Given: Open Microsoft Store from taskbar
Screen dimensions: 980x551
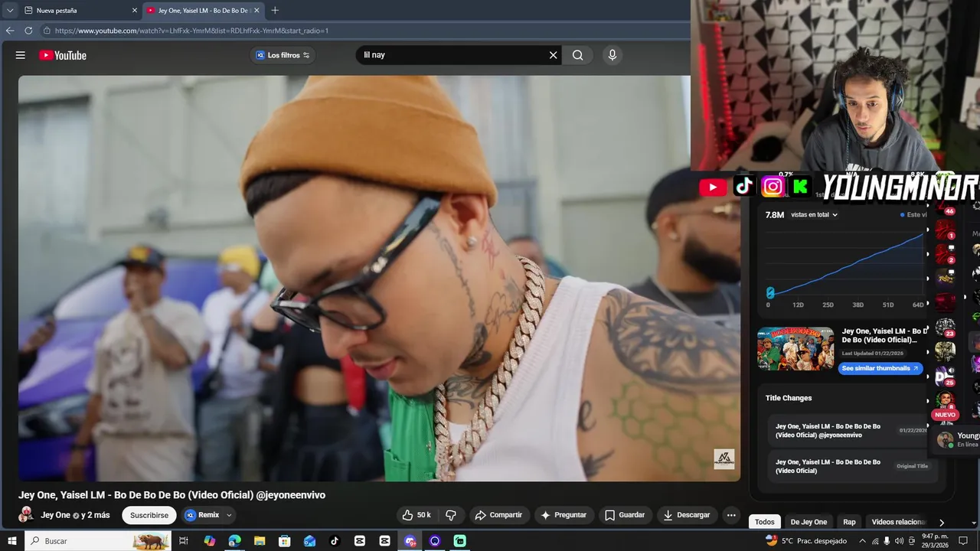Looking at the screenshot, I should click(x=284, y=541).
